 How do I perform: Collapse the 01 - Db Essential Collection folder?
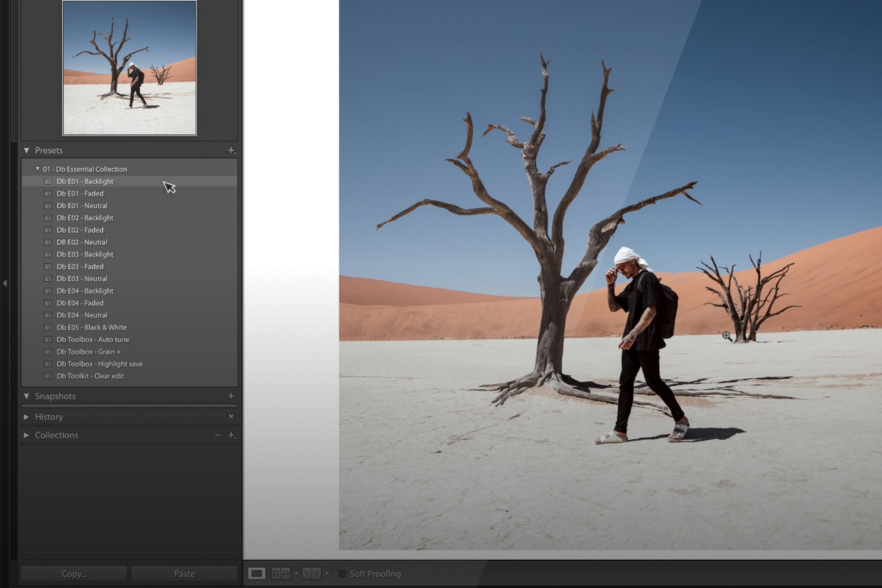point(37,169)
